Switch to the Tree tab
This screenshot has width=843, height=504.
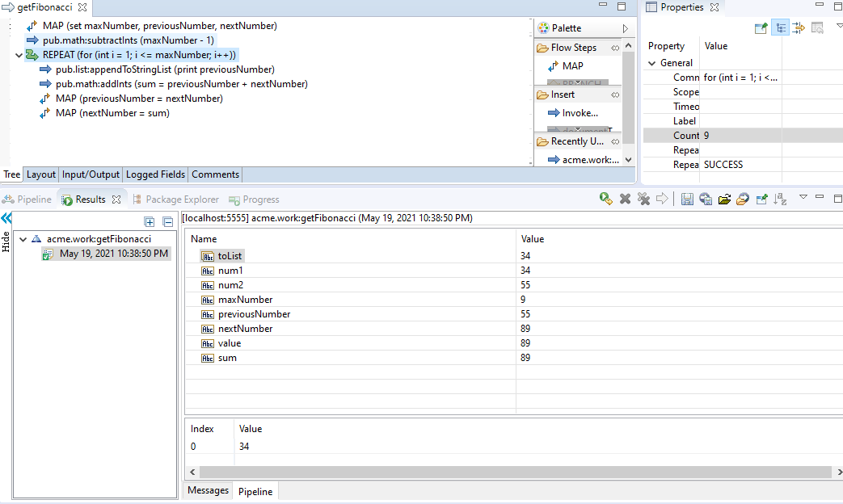pyautogui.click(x=12, y=174)
